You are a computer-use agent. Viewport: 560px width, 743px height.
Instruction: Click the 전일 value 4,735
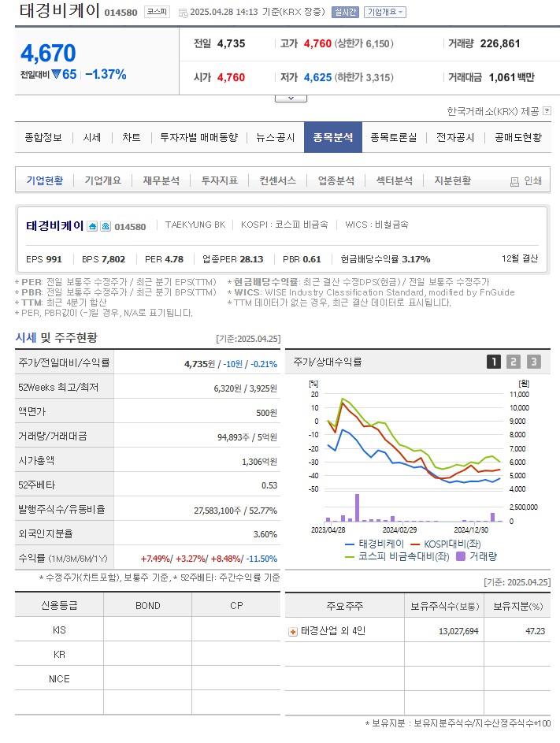pos(232,43)
